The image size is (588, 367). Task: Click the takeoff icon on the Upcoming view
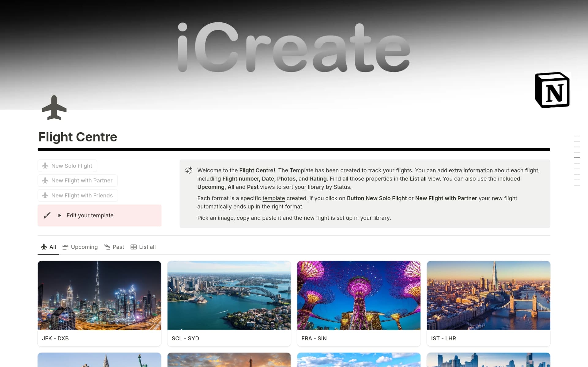click(x=65, y=247)
